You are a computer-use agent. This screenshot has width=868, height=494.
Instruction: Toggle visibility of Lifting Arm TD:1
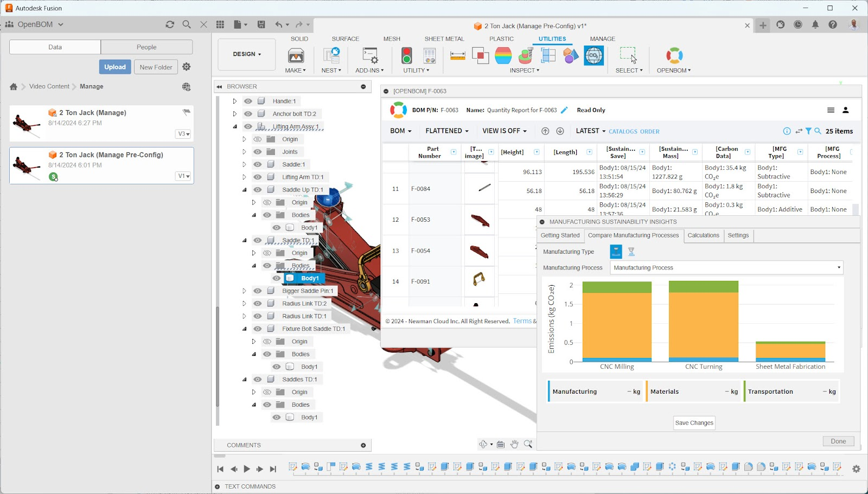pyautogui.click(x=258, y=177)
